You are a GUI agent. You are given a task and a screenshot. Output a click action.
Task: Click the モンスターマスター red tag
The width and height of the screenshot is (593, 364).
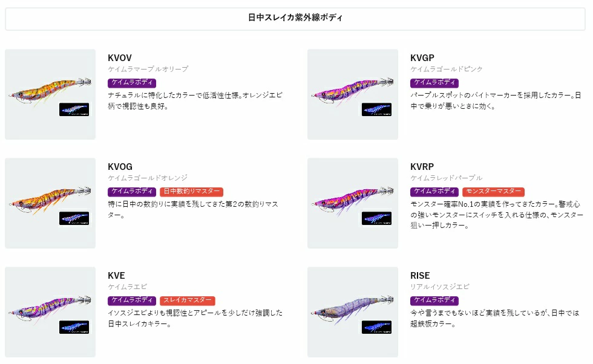click(493, 192)
